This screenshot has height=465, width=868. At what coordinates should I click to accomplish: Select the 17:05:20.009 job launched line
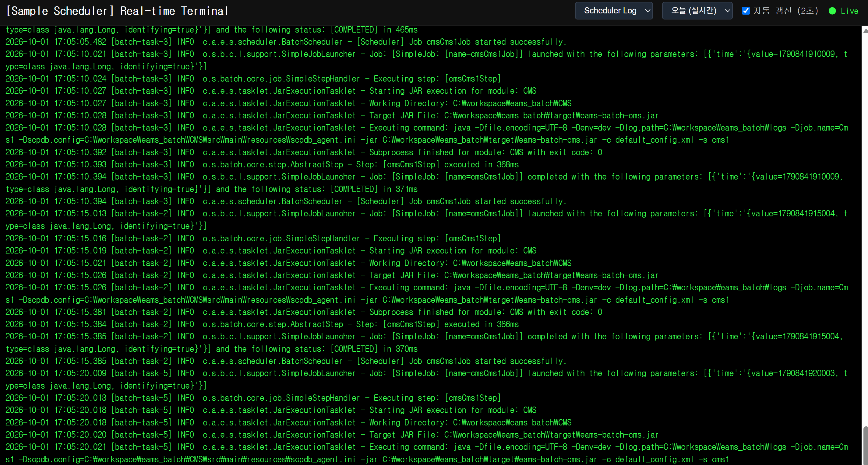tap(426, 379)
